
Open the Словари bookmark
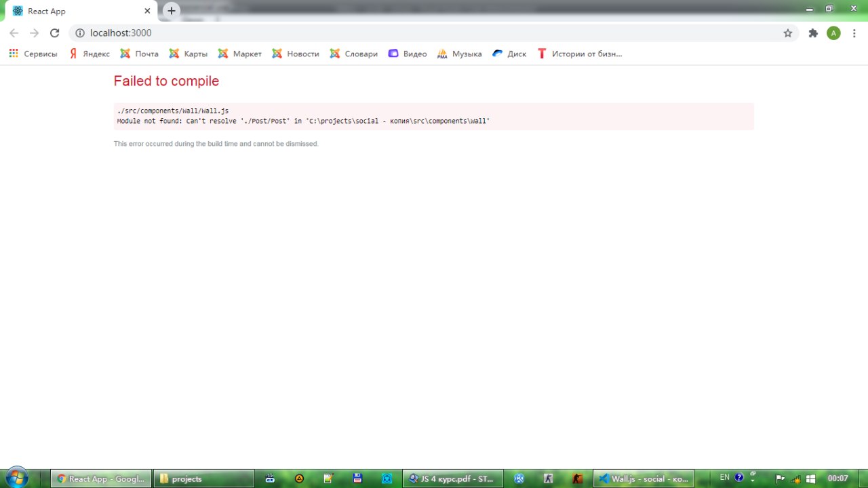(354, 54)
